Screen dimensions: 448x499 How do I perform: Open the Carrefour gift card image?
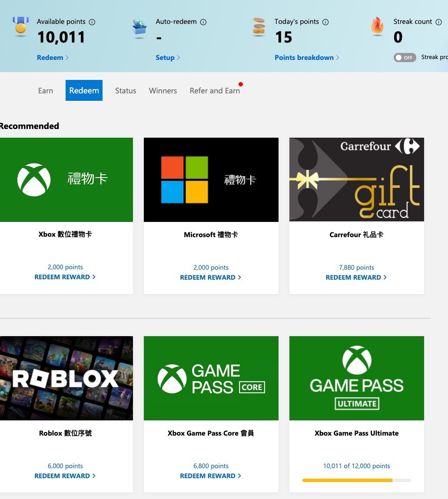[x=357, y=179]
